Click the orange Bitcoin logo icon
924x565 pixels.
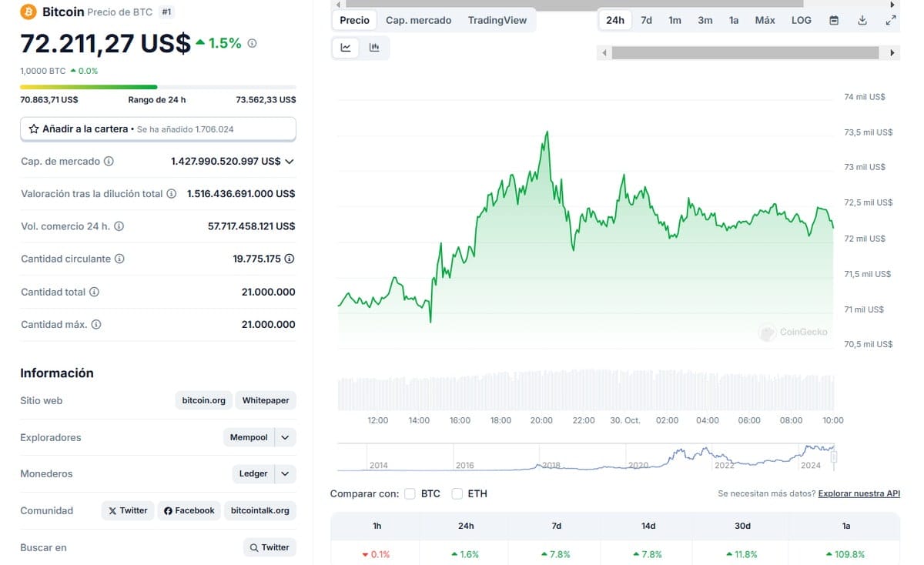[x=28, y=12]
